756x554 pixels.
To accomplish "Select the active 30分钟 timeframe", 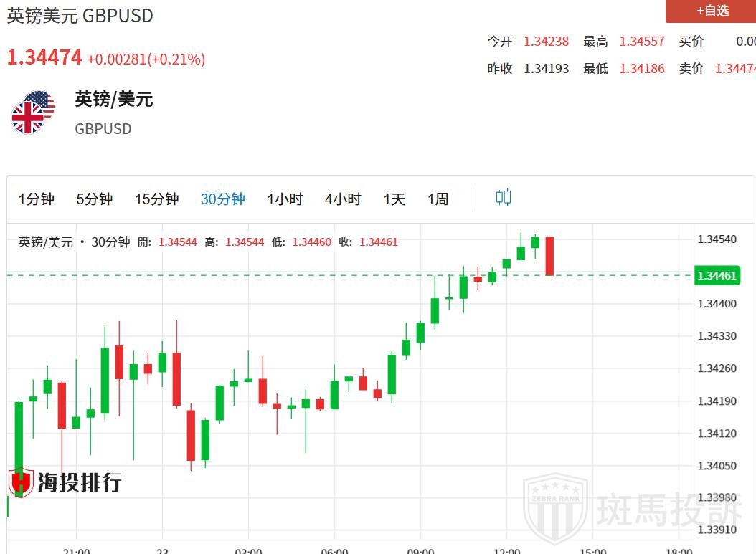I will [x=222, y=199].
